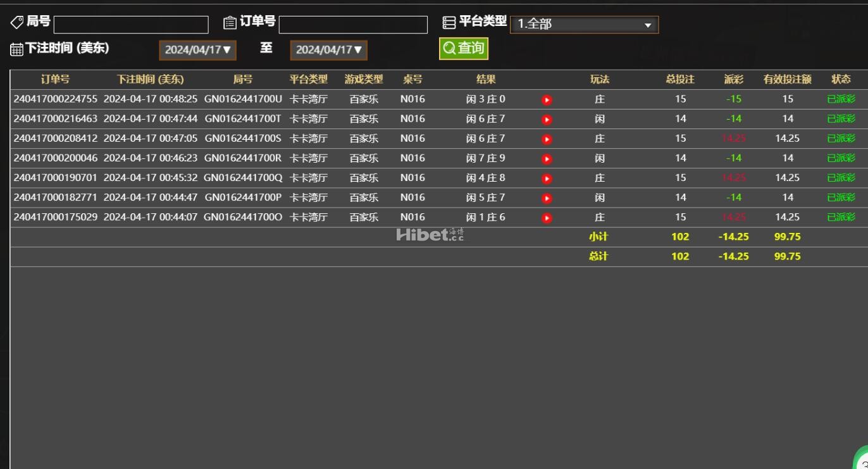Open the start date picker before 至
This screenshot has height=469, width=868.
[197, 50]
